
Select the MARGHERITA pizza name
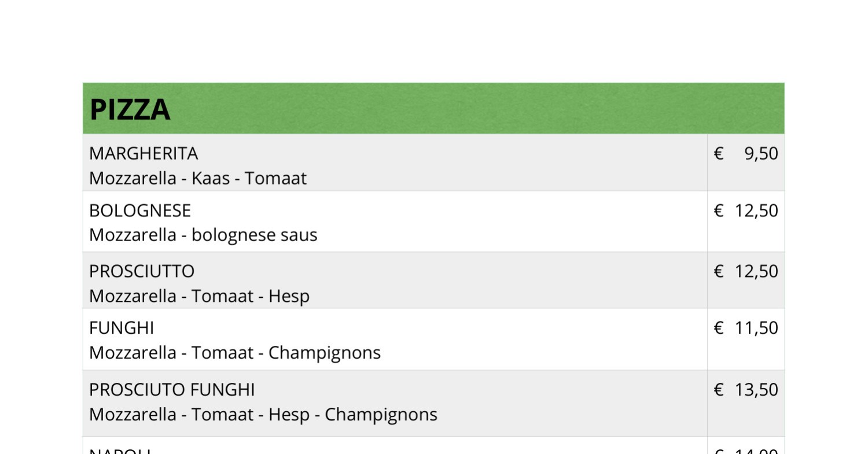(x=144, y=153)
